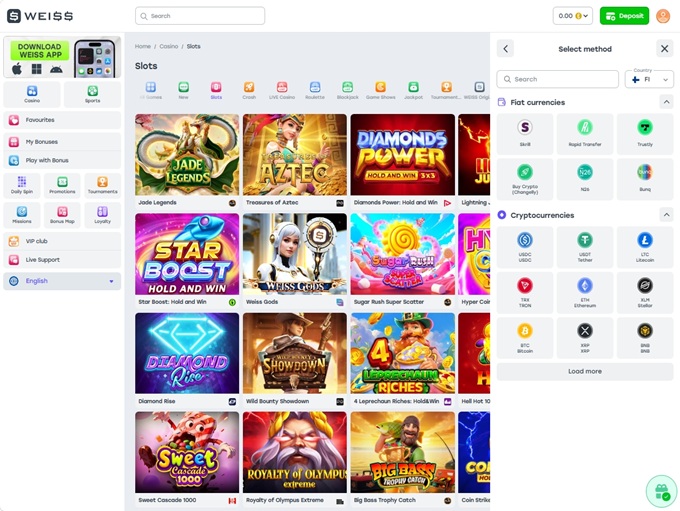Screen dimensions: 680x511
Task: Open the Bonus Map
Action: pos(62,215)
